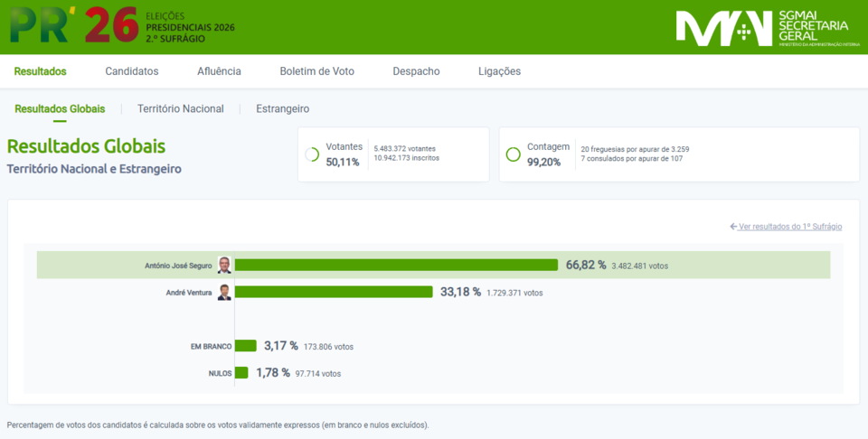Open the Candidatos menu tab
The width and height of the screenshot is (868, 439).
[131, 71]
